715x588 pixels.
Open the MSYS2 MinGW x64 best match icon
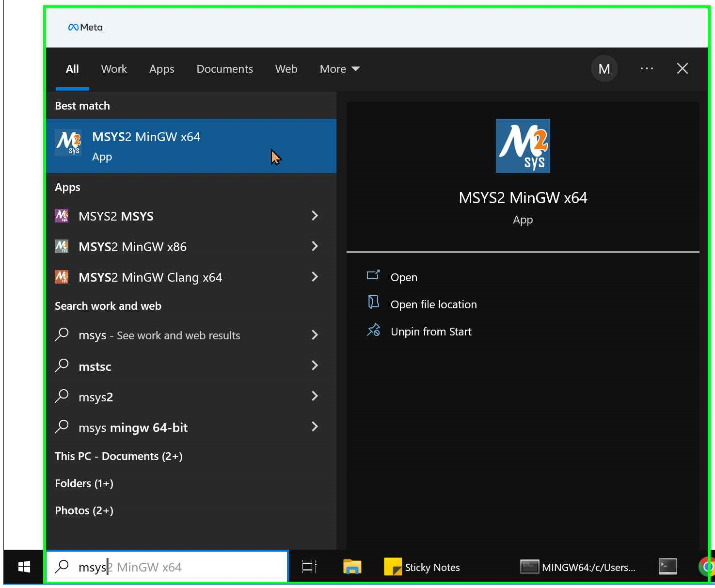click(68, 143)
